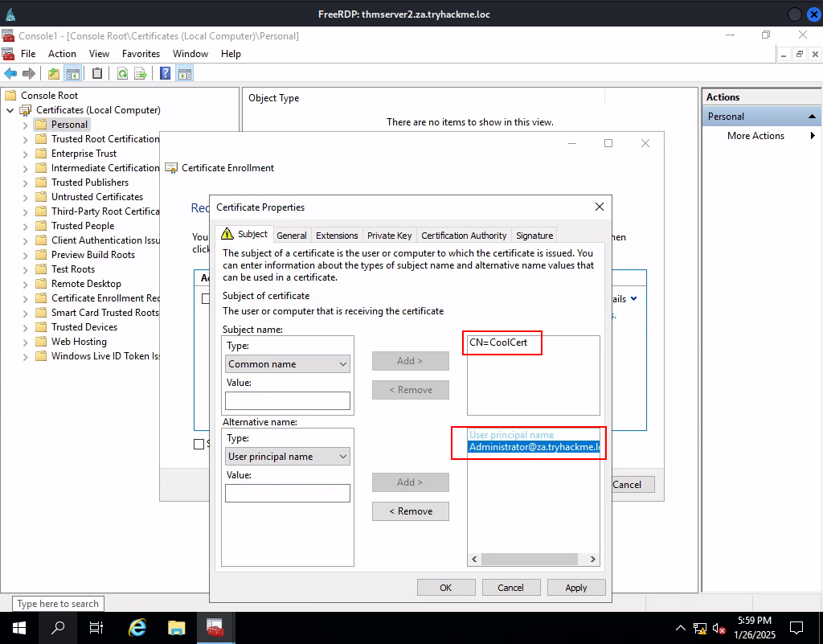Expand the Trusted People folder chevron

pos(25,226)
